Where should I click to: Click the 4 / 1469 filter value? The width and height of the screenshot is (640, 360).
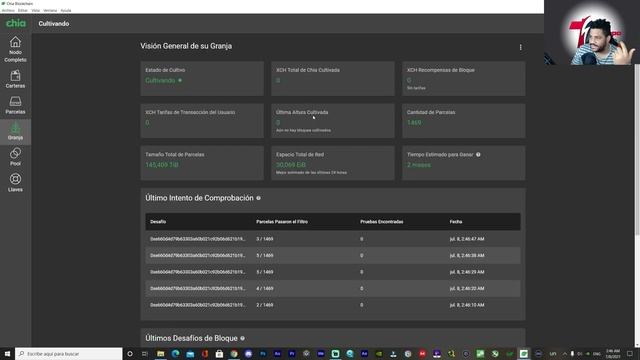[x=265, y=289]
